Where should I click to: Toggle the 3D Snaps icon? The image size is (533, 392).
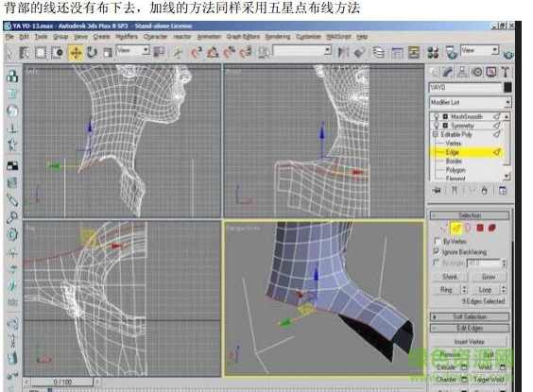(x=197, y=52)
